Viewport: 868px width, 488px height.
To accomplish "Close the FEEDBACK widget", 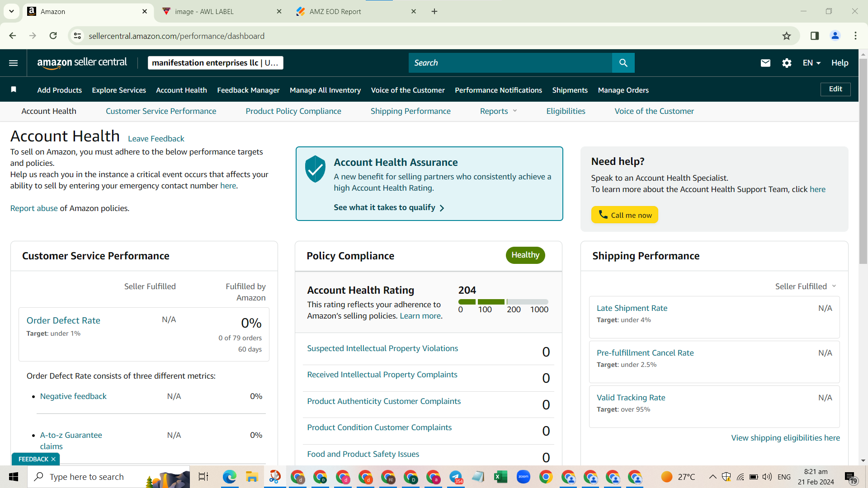I will tap(53, 459).
